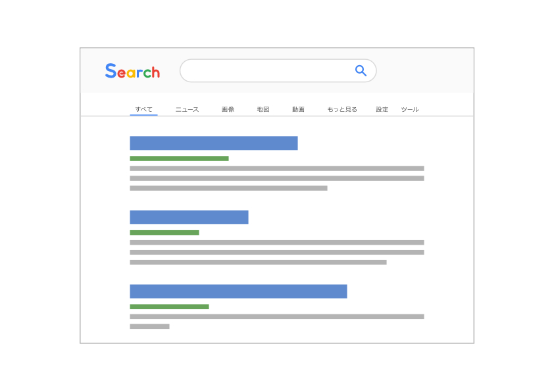
Task: Open the third result's blue title link
Action: (238, 291)
